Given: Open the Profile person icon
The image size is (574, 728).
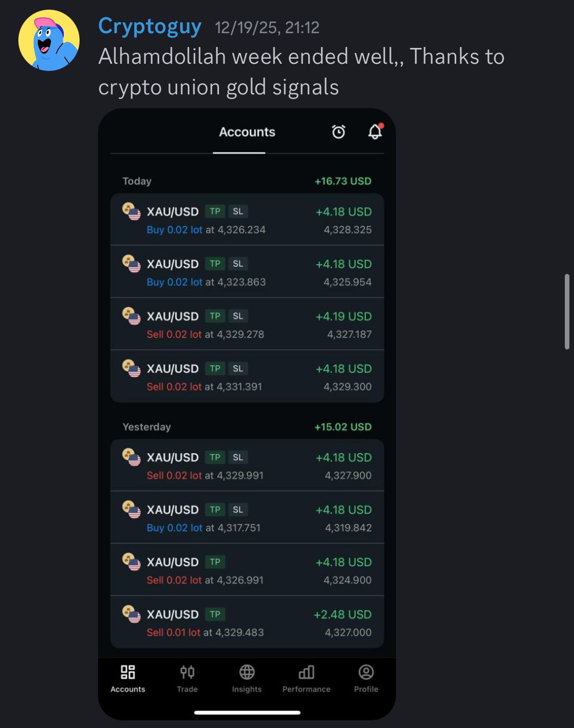Looking at the screenshot, I should (366, 672).
